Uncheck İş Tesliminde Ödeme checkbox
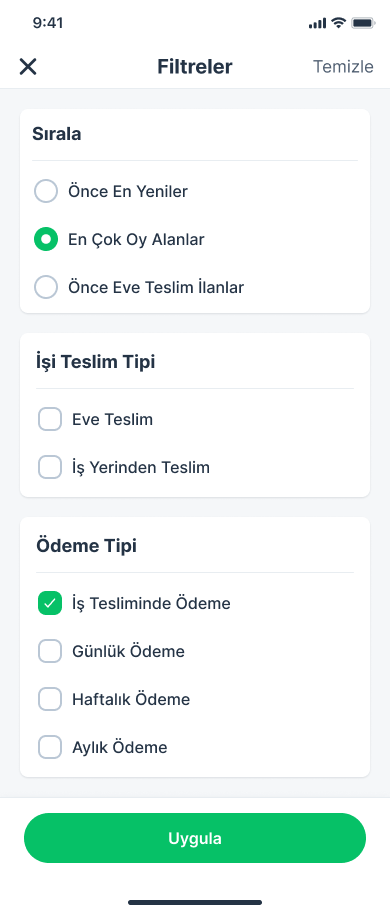The width and height of the screenshot is (390, 913). pos(50,603)
